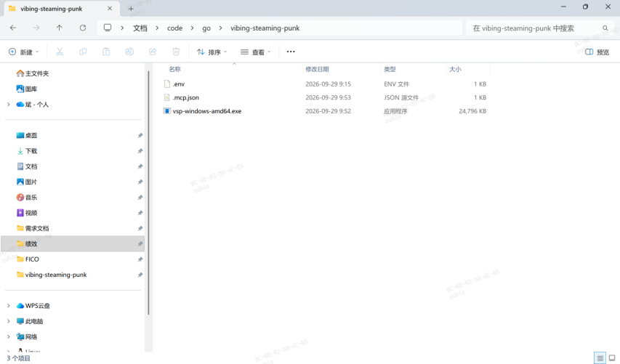Unpin 音乐 using its pin icon

[140, 197]
